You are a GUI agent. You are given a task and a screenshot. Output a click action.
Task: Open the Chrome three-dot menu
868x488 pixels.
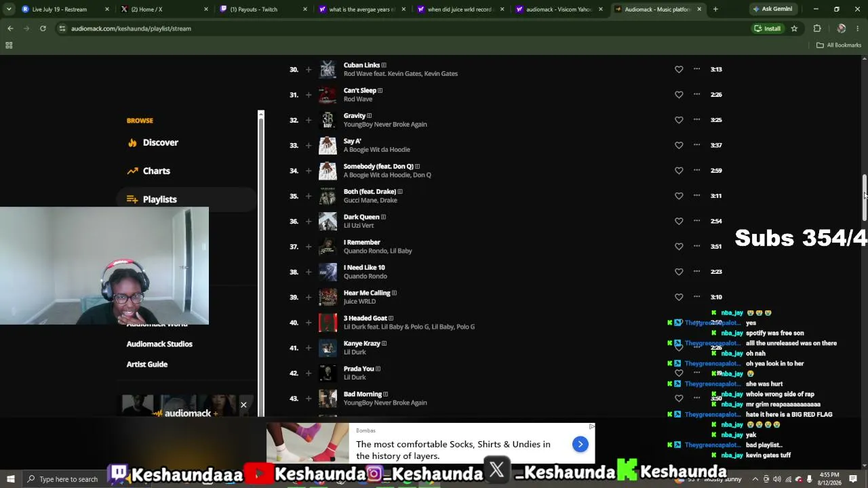[858, 28]
